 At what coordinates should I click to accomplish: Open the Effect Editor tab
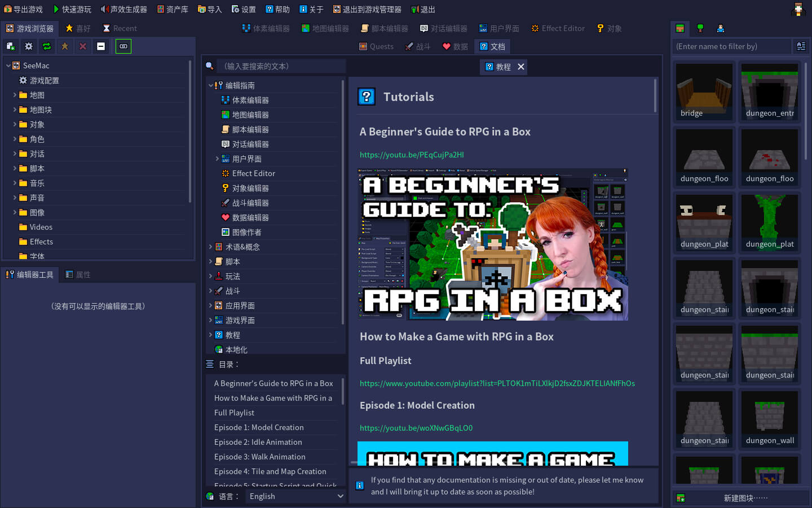pos(558,28)
